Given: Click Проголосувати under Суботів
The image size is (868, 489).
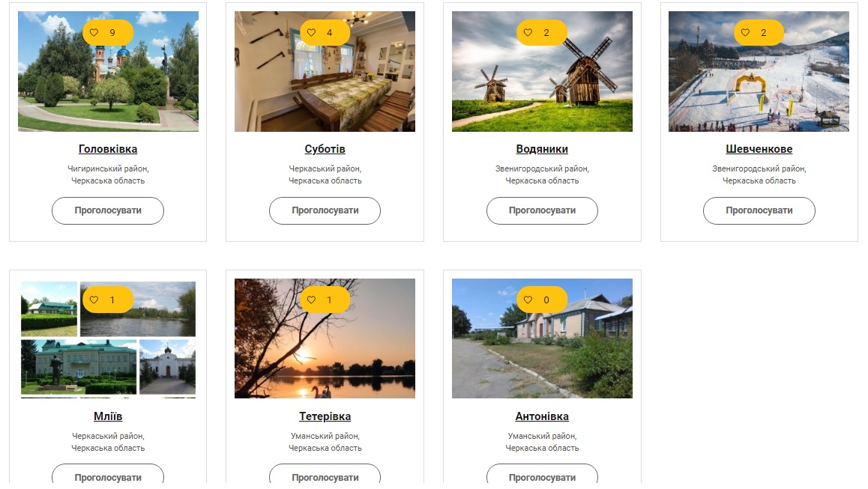Looking at the screenshot, I should pos(325,210).
